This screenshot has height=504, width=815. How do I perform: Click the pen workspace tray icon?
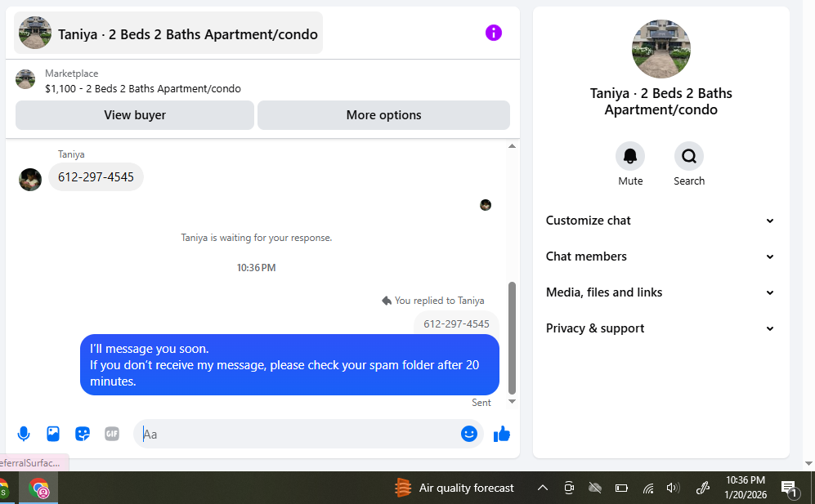702,488
